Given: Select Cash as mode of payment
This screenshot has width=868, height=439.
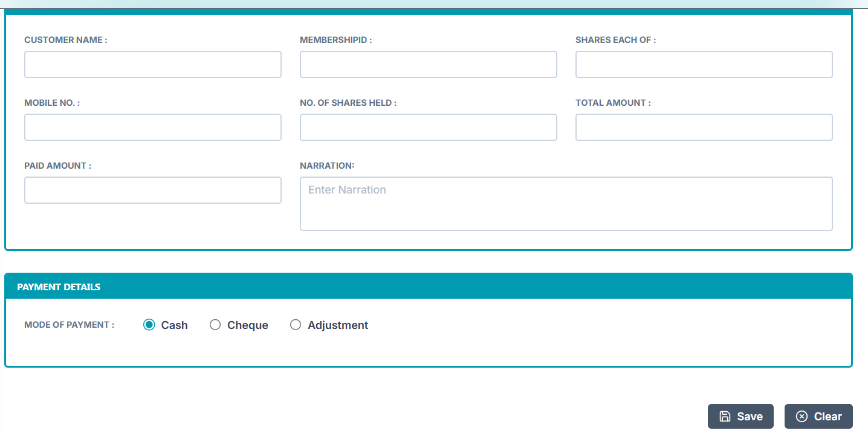Looking at the screenshot, I should click(149, 325).
